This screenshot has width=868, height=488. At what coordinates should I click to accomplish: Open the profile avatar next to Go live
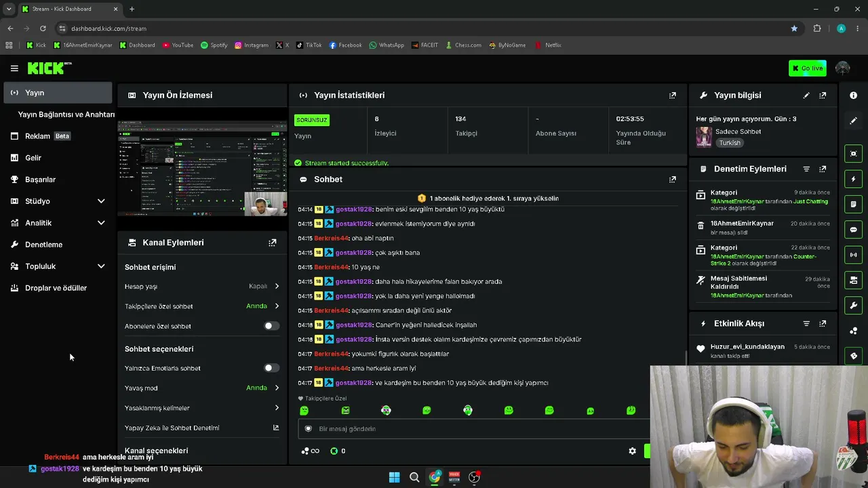click(x=843, y=68)
